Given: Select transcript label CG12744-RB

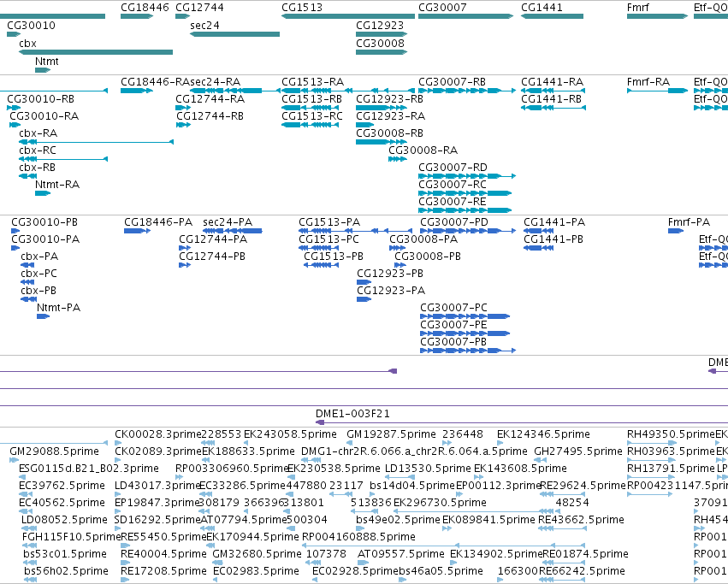Looking at the screenshot, I should coord(210,116).
